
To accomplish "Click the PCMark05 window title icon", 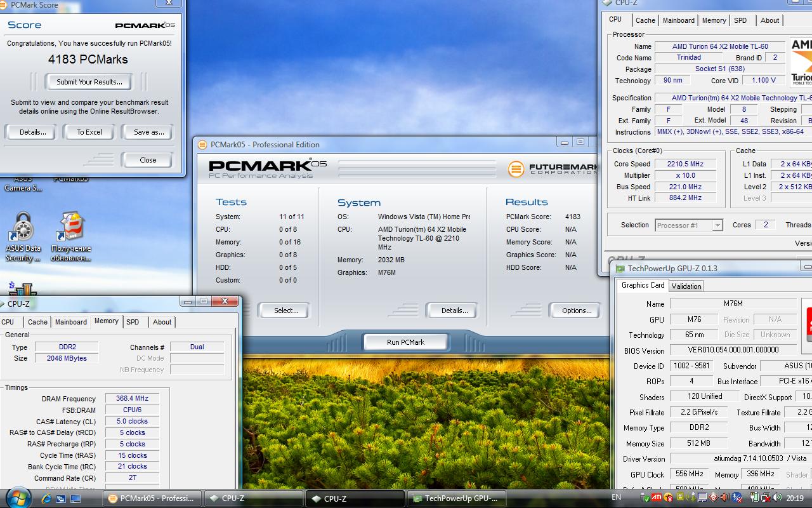I will pos(202,144).
